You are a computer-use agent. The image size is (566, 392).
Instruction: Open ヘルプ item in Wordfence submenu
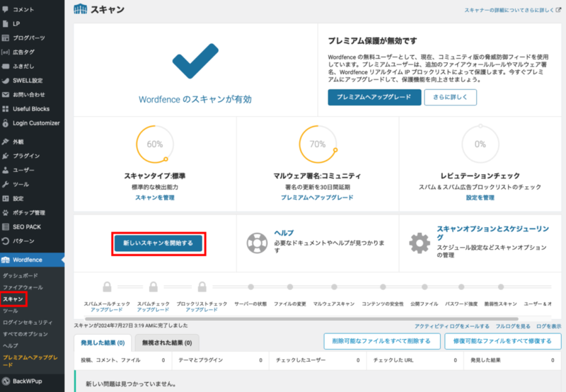(x=11, y=346)
